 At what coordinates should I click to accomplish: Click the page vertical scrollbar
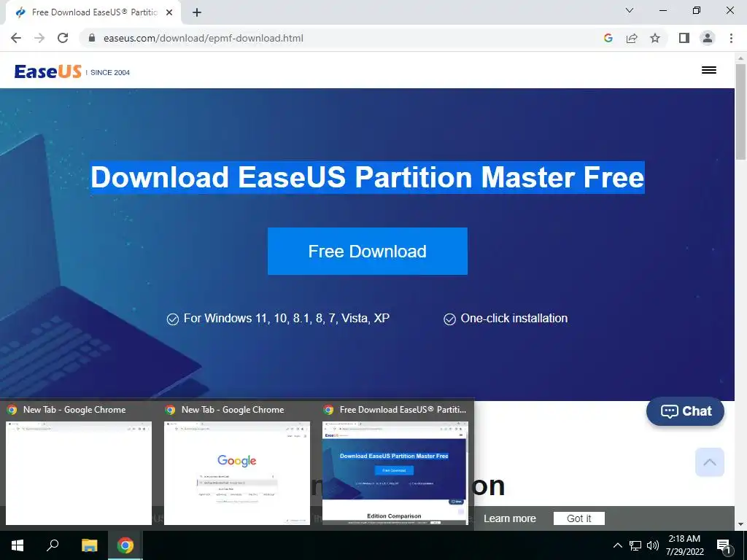tap(741, 112)
